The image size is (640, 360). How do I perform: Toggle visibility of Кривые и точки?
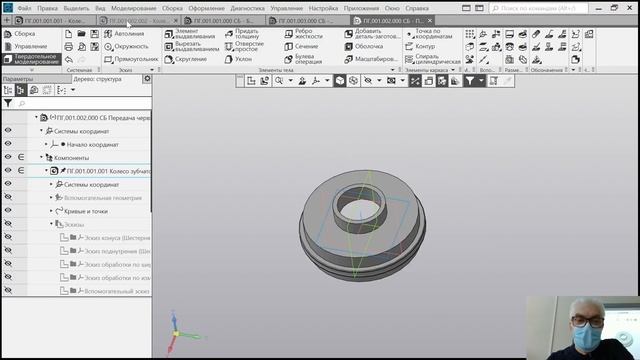[x=8, y=210]
